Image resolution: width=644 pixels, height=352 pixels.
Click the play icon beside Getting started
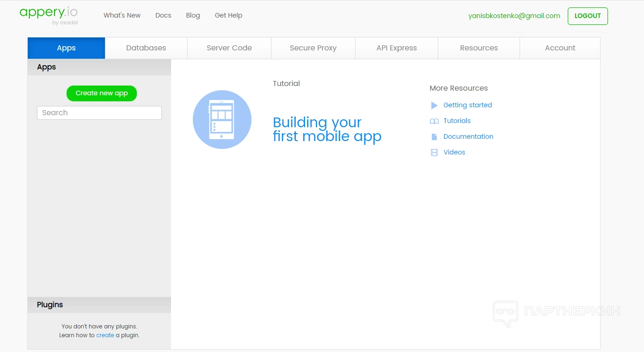click(434, 105)
